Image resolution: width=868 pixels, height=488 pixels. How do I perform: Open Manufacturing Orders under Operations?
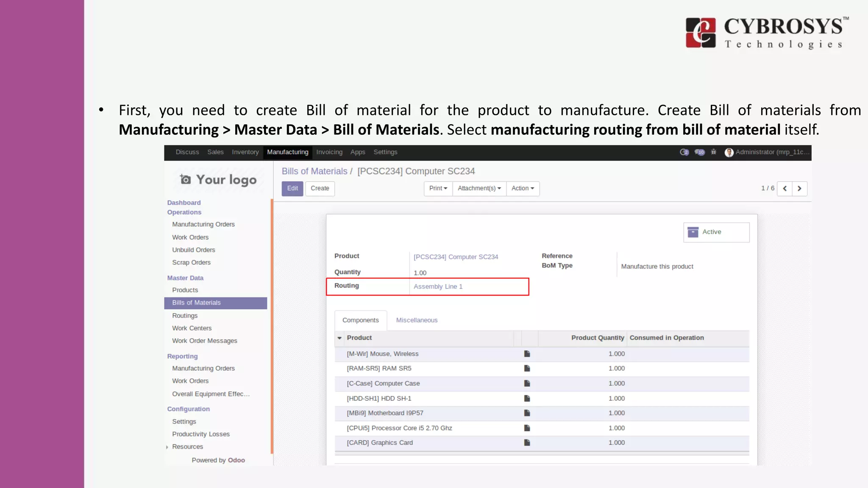pos(203,224)
